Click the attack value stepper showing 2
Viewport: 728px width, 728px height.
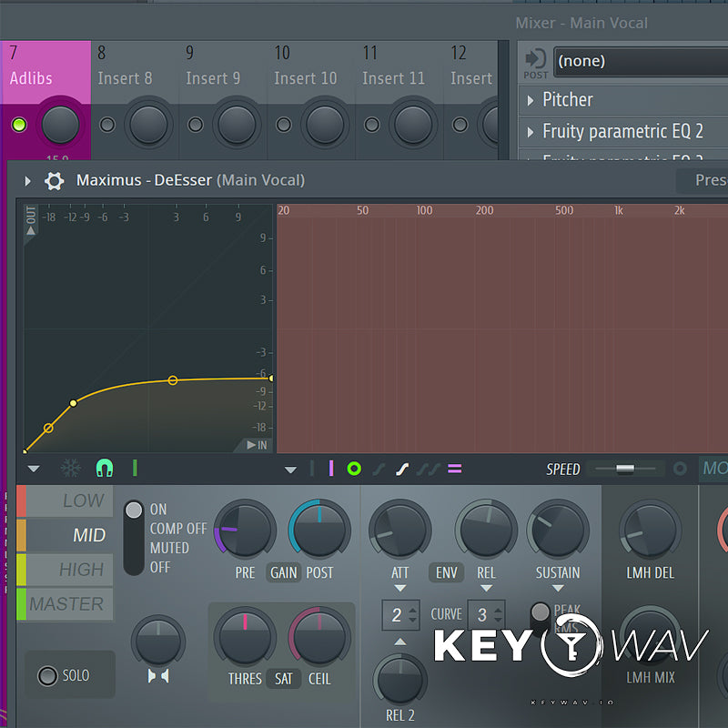401,615
